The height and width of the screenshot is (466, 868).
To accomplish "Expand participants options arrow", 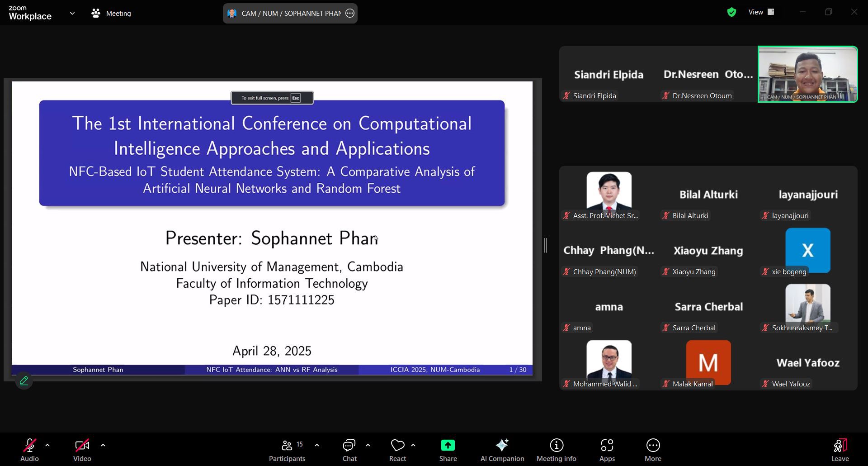I will 317,446.
